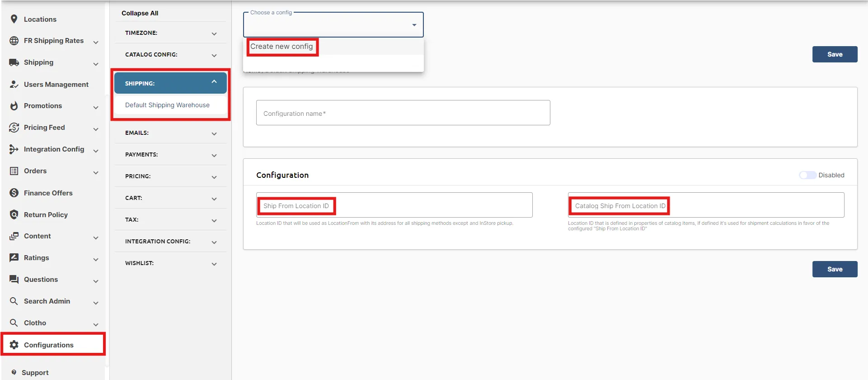
Task: Expand the CART section chevron
Action: point(214,199)
